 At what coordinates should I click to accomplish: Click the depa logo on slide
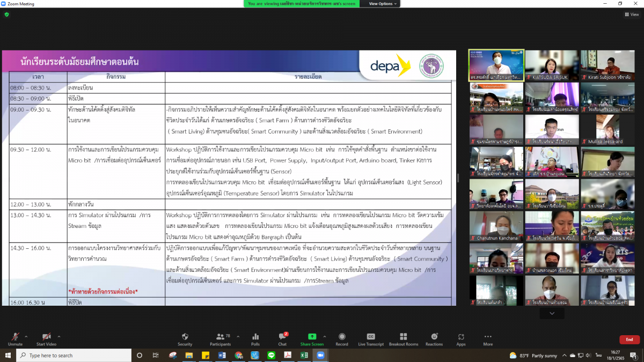tap(390, 65)
